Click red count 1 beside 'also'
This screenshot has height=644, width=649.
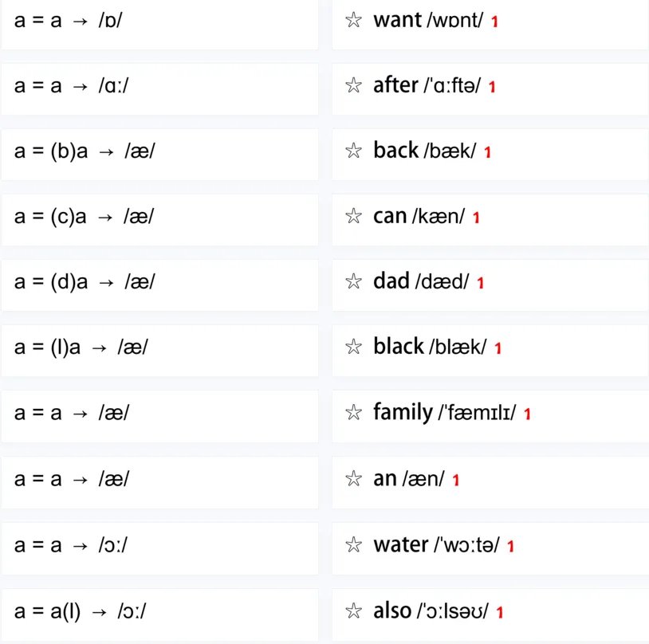[x=500, y=613]
